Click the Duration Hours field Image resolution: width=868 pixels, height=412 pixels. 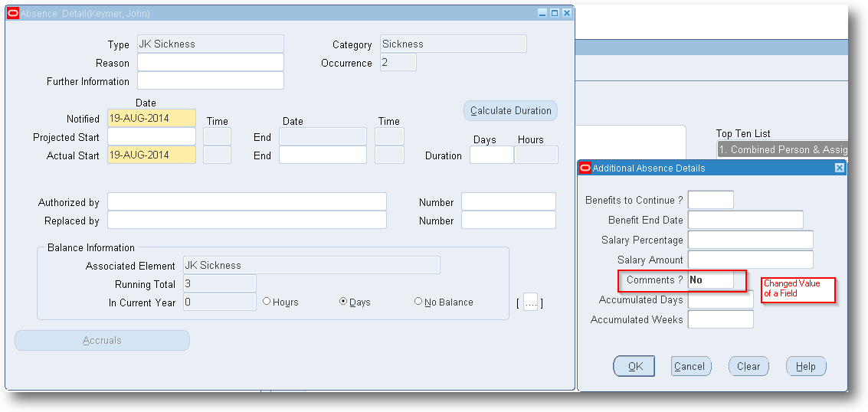click(x=536, y=155)
